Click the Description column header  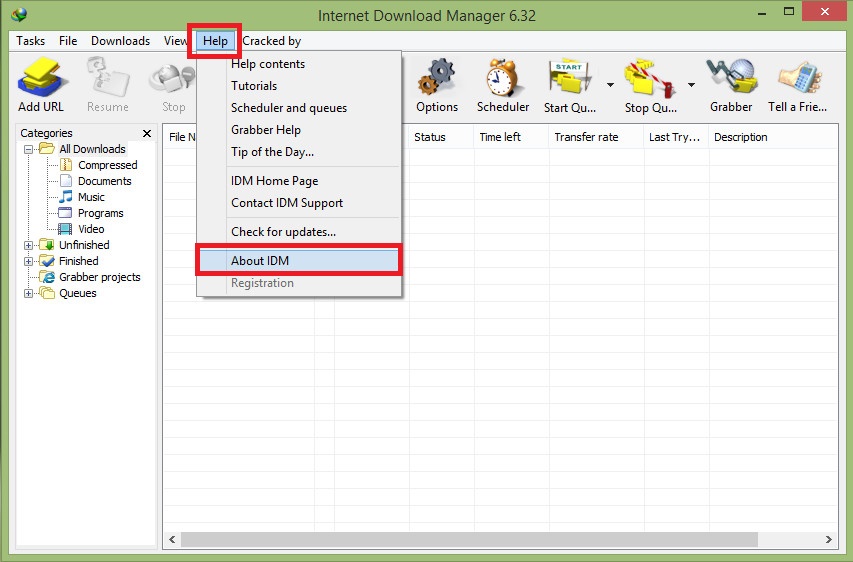[773, 137]
